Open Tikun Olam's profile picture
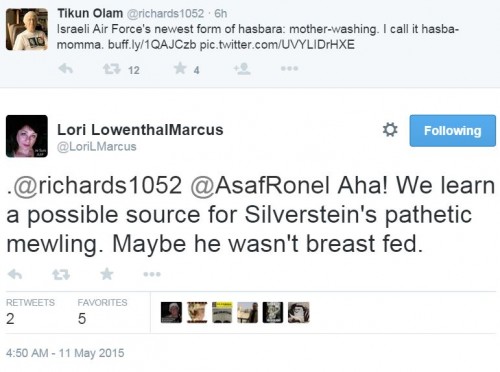500x372 pixels. click(x=27, y=29)
